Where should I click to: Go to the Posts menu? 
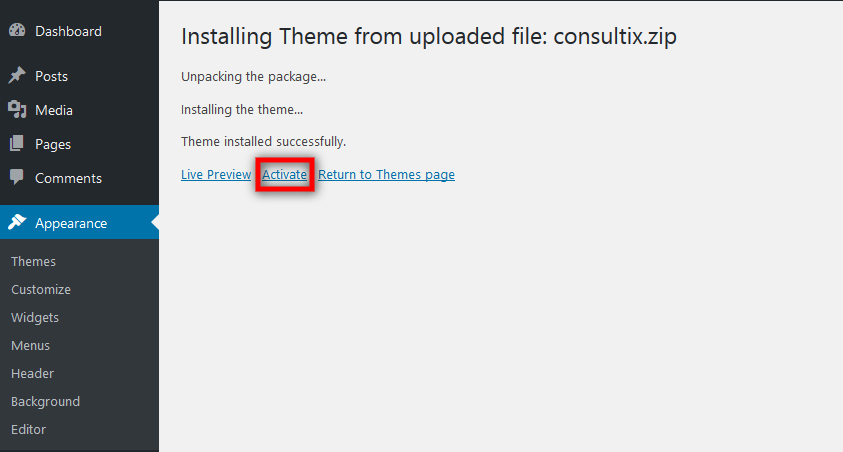pyautogui.click(x=51, y=76)
